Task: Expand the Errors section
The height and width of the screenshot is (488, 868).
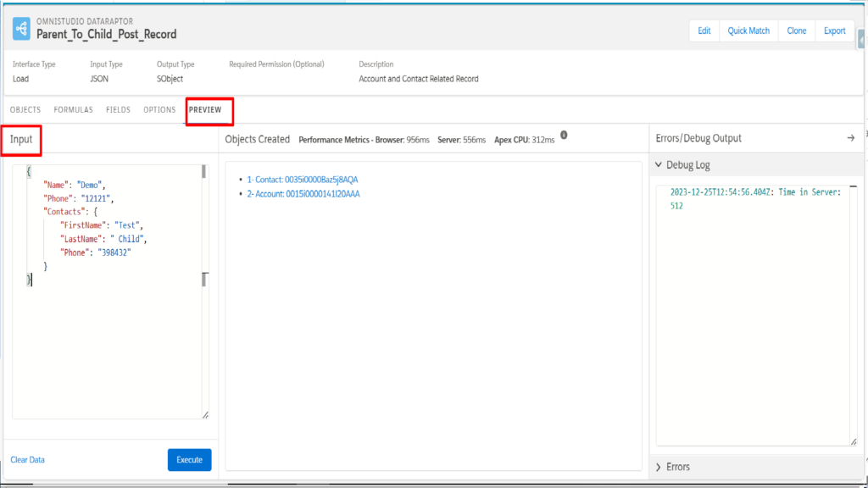Action: pyautogui.click(x=658, y=467)
